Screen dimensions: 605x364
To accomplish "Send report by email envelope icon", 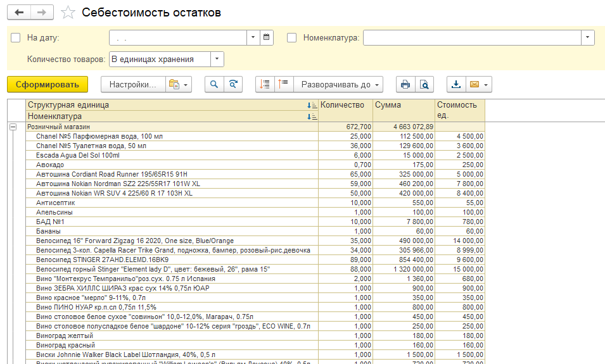I will click(x=474, y=84).
